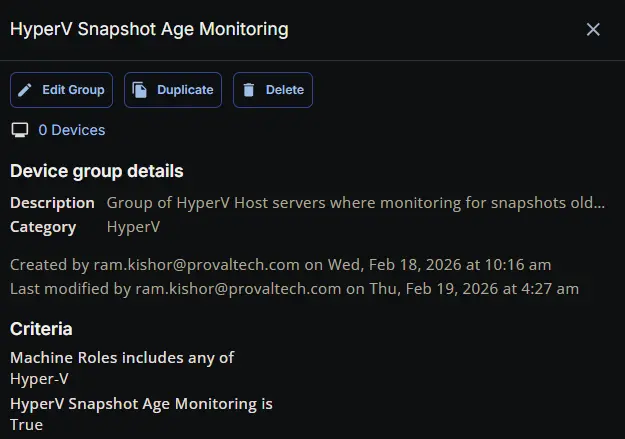The width and height of the screenshot is (625, 439).
Task: Click the monitor icon beside device count
Action: [19, 130]
